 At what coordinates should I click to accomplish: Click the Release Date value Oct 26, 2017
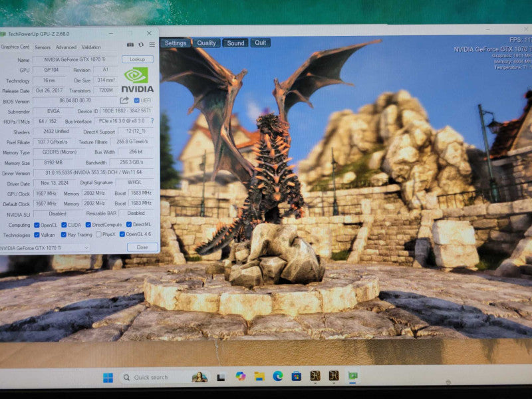(49, 90)
